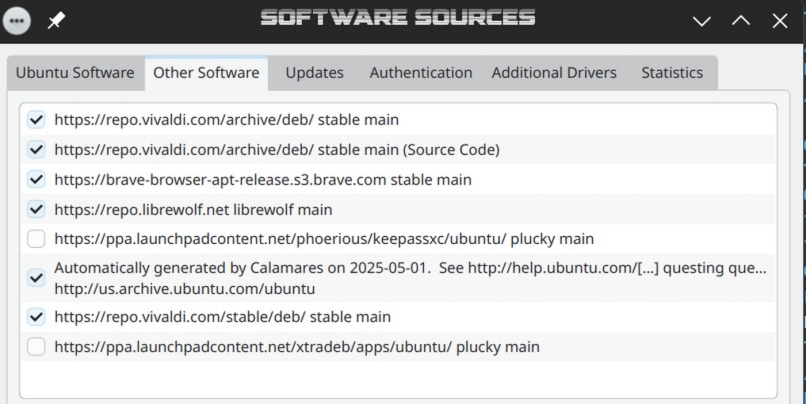Enable the phoerious keepassxc PPA checkbox
The image size is (806, 404).
[x=36, y=239]
